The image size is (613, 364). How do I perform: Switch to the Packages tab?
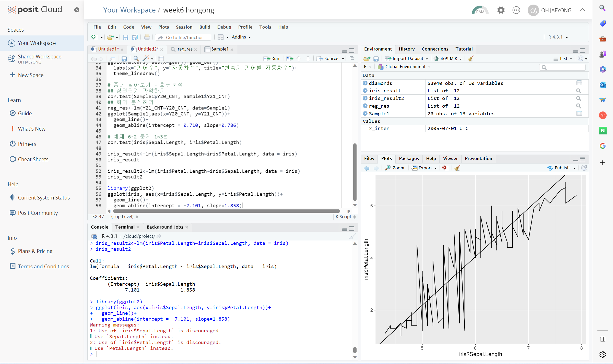[x=409, y=158]
